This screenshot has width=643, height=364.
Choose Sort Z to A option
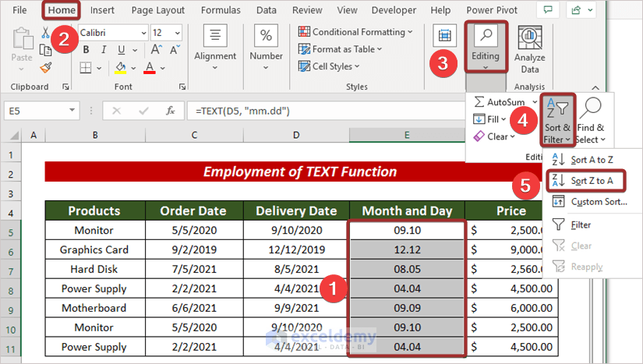[591, 181]
